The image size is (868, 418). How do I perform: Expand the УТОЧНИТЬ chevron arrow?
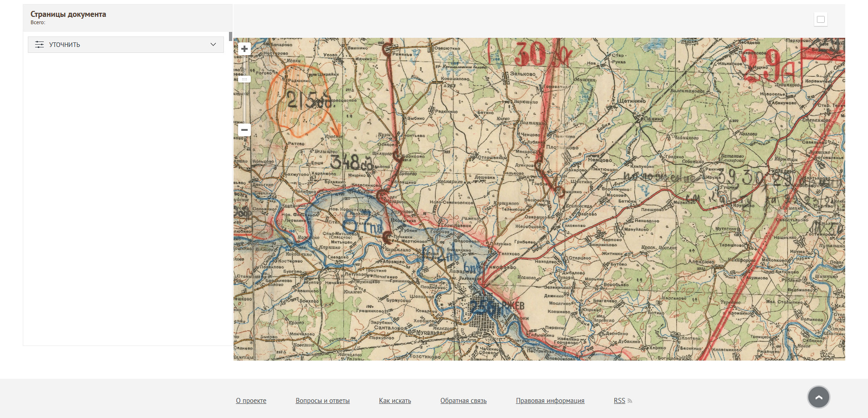point(213,45)
